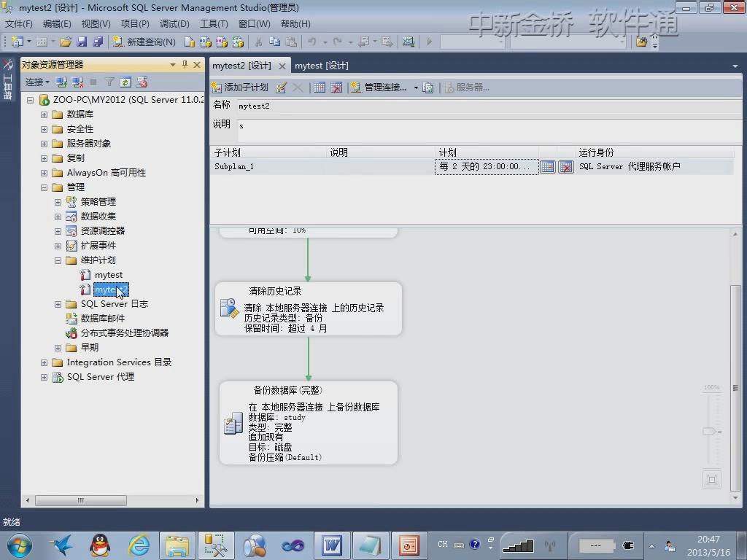Open the 调试(D) menu
The width and height of the screenshot is (747, 560).
point(174,24)
